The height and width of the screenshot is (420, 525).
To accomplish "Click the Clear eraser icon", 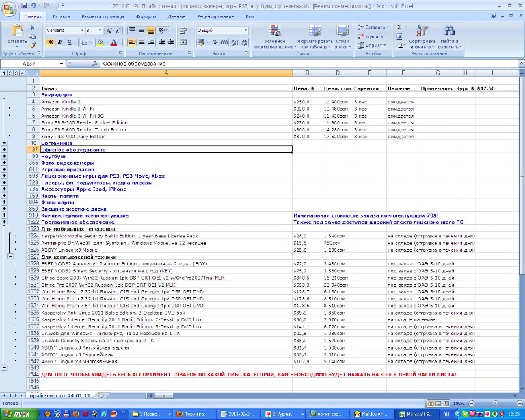I will coord(399,45).
